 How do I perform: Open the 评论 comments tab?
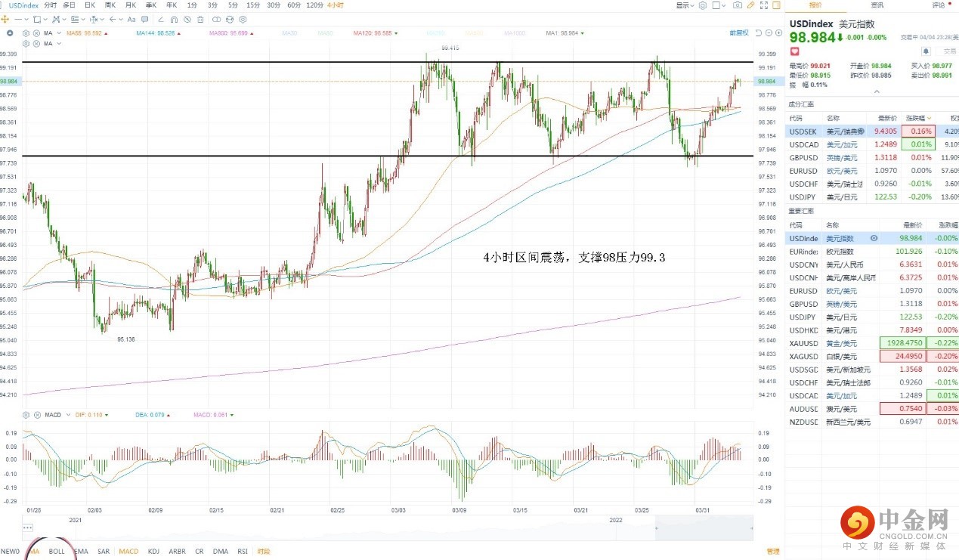[x=938, y=5]
